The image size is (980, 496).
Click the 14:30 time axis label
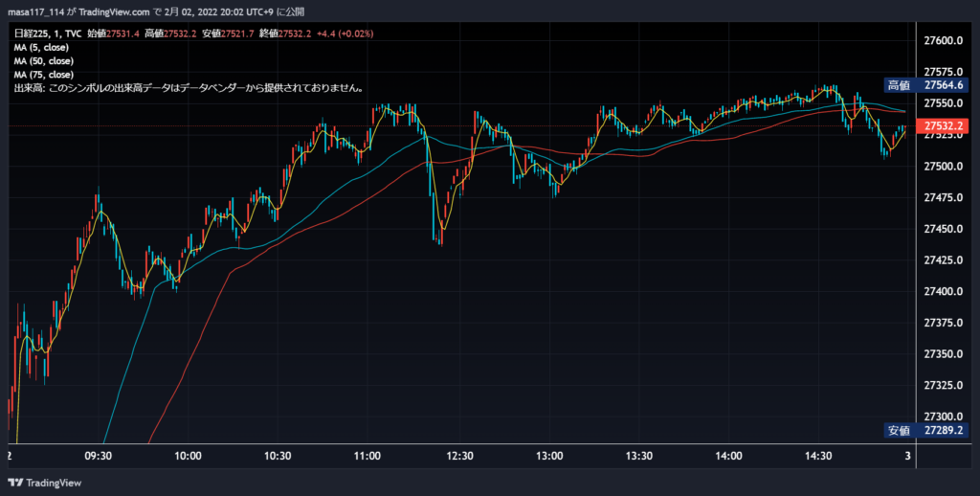819,457
